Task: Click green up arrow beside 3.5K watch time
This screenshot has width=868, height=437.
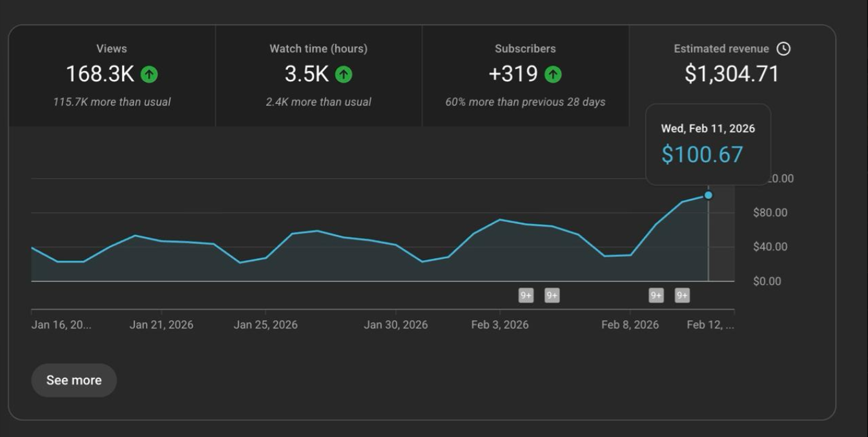Action: [344, 75]
